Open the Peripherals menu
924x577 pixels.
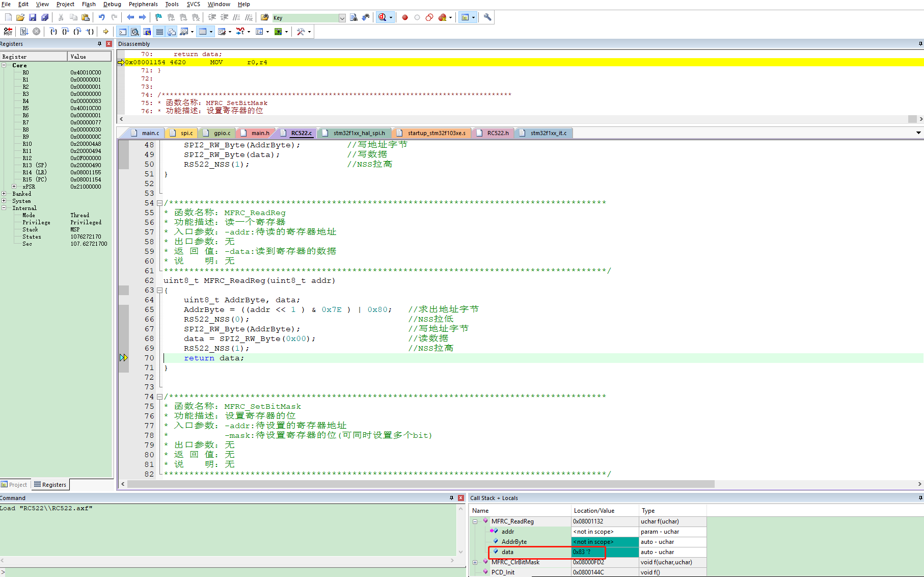point(143,4)
